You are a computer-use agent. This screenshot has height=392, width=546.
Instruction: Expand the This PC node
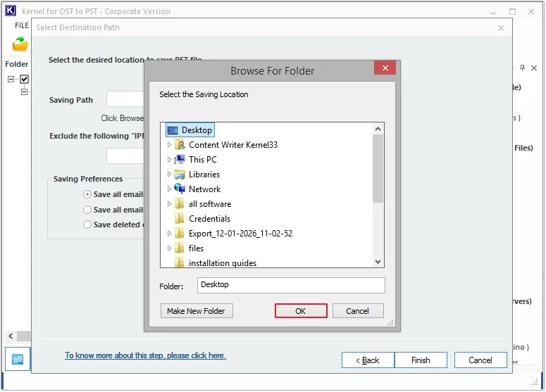coord(169,160)
